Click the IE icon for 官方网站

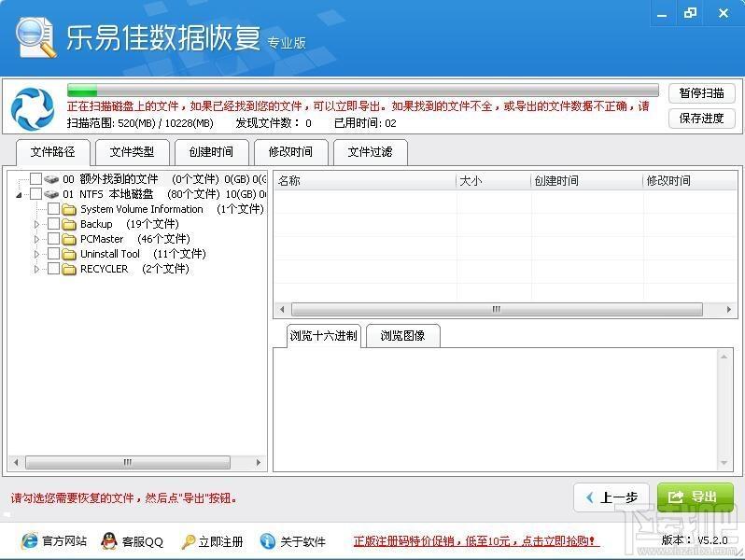click(29, 541)
